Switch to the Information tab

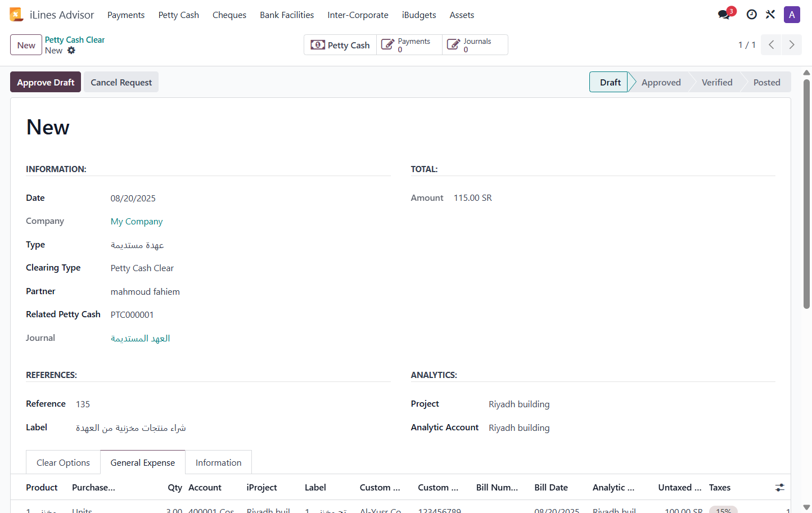pyautogui.click(x=218, y=462)
